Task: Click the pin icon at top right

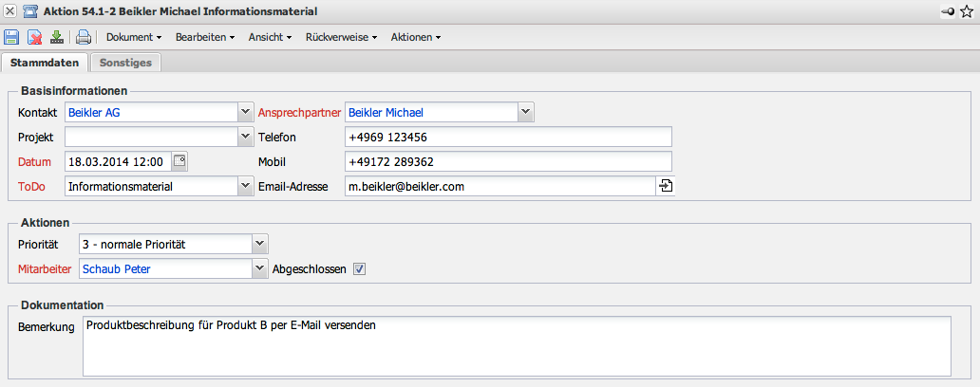Action: coord(948,11)
